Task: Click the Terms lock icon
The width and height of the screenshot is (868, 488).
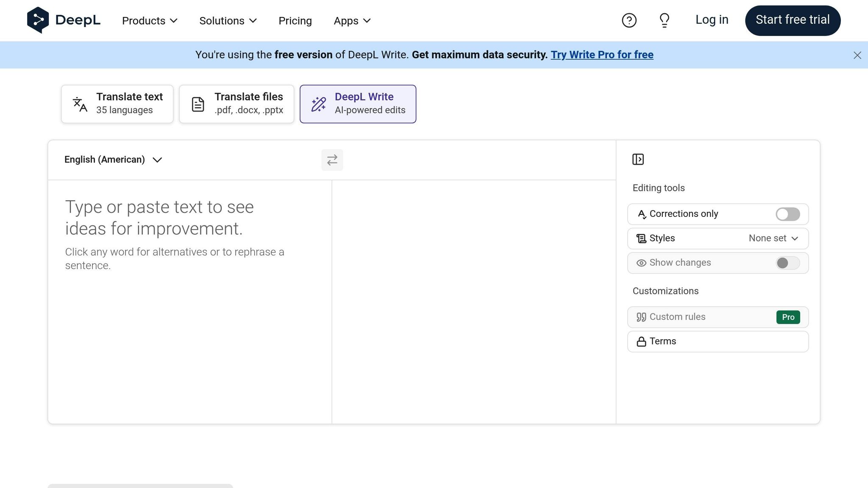Action: [x=641, y=341]
